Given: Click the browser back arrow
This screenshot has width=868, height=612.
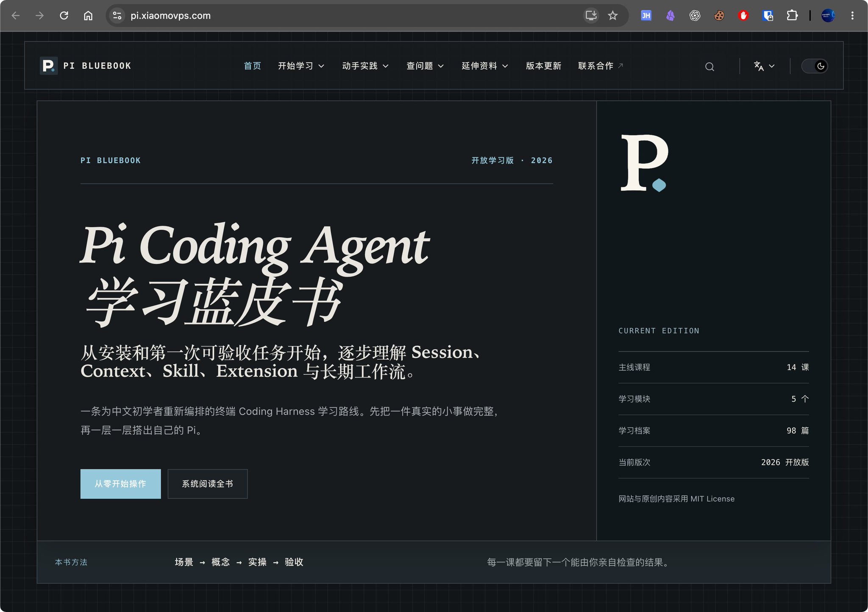Looking at the screenshot, I should point(16,16).
